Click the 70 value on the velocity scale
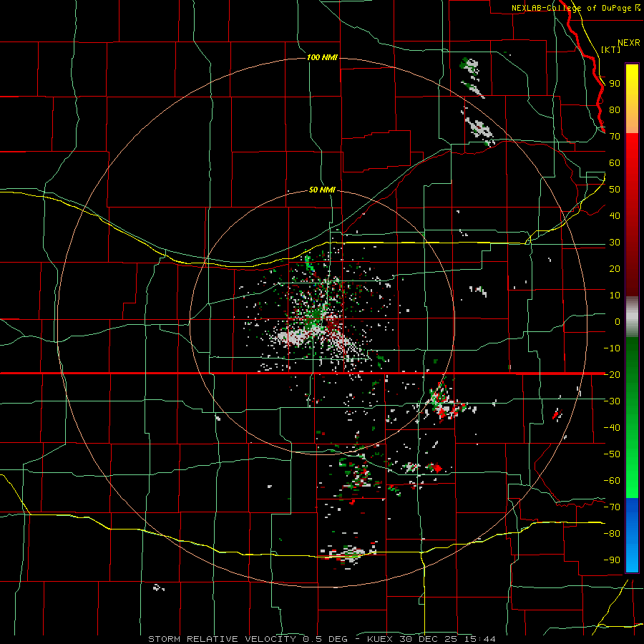Image resolution: width=644 pixels, height=644 pixels. 615,137
